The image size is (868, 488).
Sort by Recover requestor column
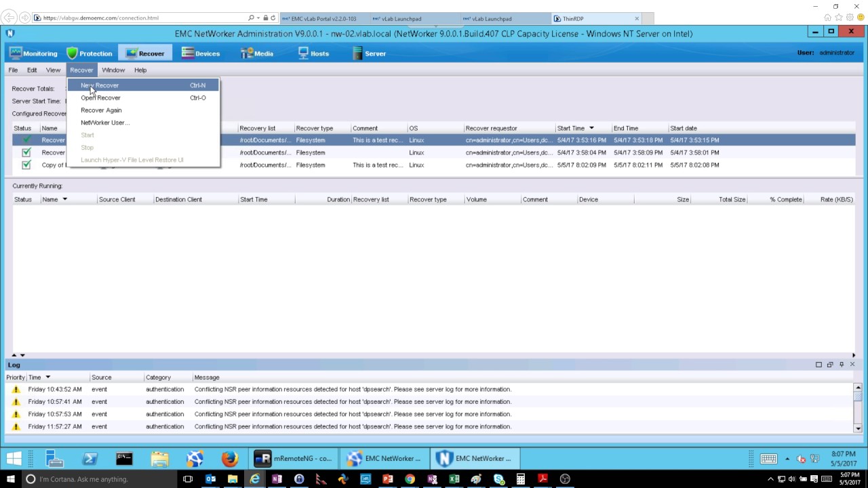[x=509, y=128]
